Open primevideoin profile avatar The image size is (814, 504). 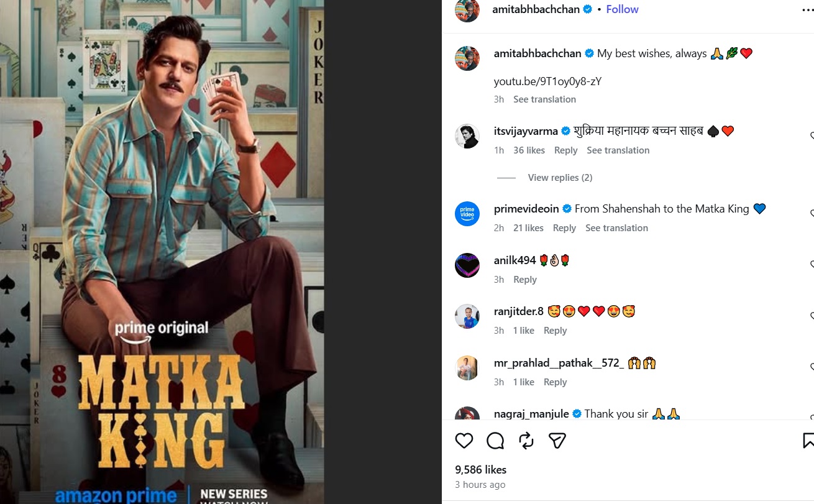tap(467, 214)
